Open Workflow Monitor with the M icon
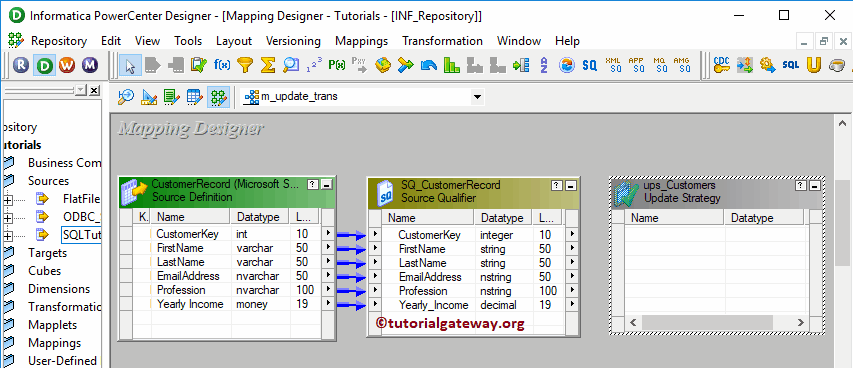Image resolution: width=853 pixels, height=368 pixels. tap(90, 65)
